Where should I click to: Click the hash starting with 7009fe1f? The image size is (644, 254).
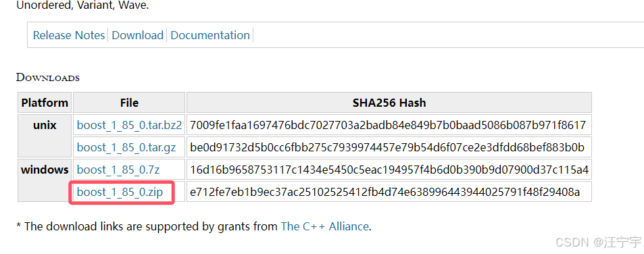(x=388, y=125)
